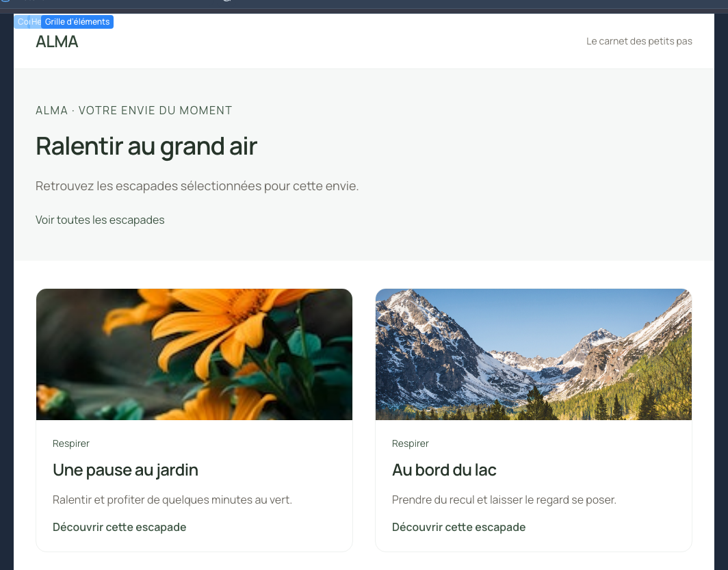Click "Prendre du recul et laisser" description
Viewport: 728px width, 570px height.
tap(504, 500)
